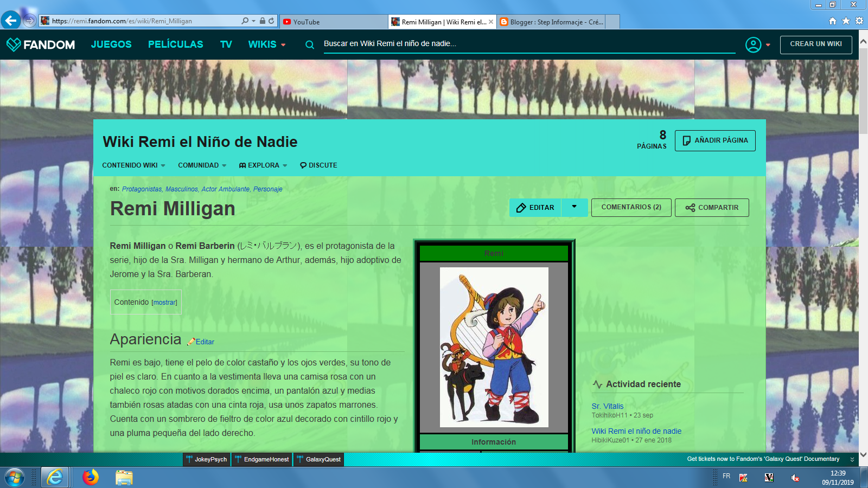Image resolution: width=868 pixels, height=488 pixels.
Task: Expand the CONTENIDO WIKI menu
Action: (133, 165)
